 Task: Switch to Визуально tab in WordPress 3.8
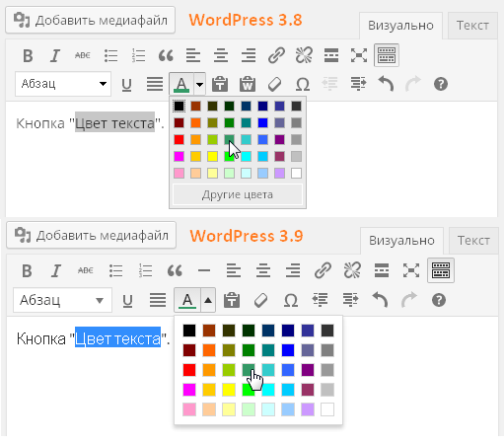(400, 26)
